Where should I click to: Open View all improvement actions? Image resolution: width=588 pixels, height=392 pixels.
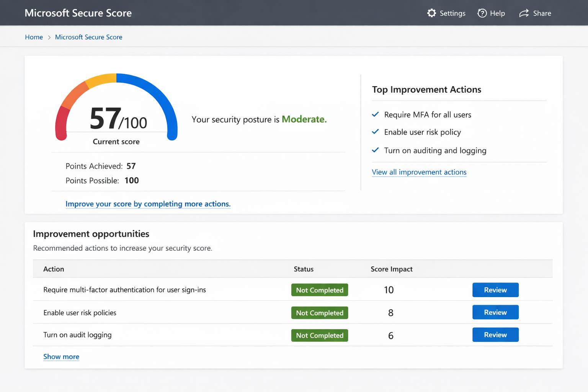coord(419,172)
